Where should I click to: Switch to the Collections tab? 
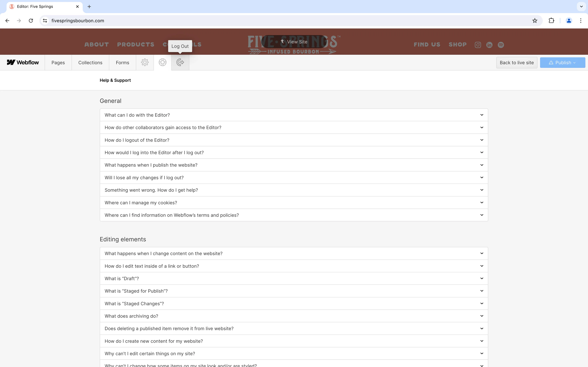point(90,62)
